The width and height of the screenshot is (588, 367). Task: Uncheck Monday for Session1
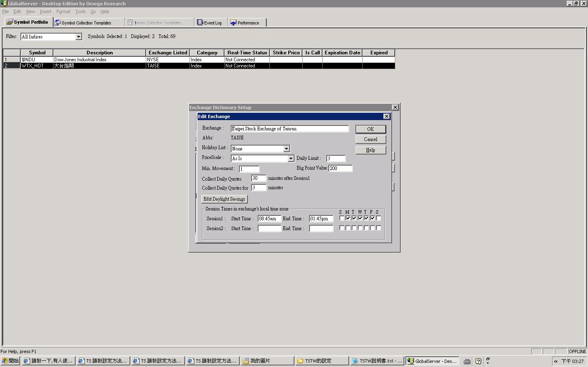348,218
